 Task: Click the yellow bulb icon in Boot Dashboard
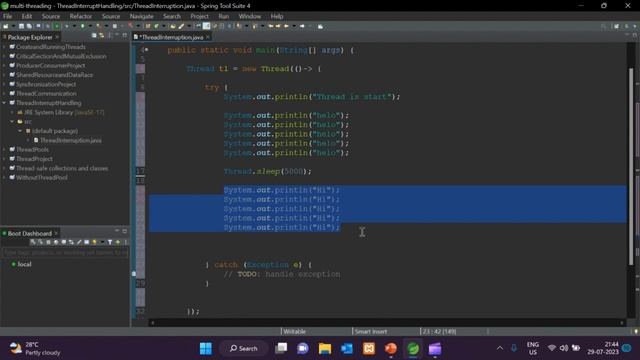click(94, 242)
